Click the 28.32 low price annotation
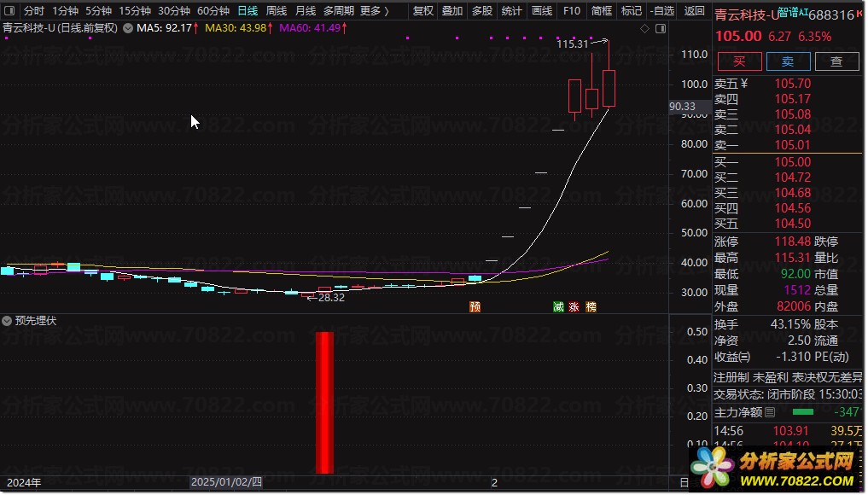868x495 pixels. coord(331,298)
